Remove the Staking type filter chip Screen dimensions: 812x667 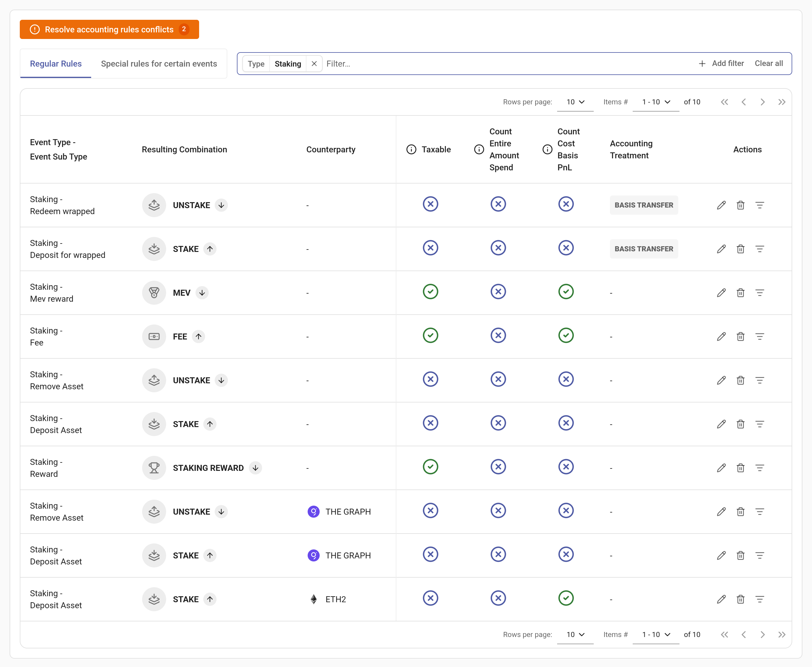314,64
